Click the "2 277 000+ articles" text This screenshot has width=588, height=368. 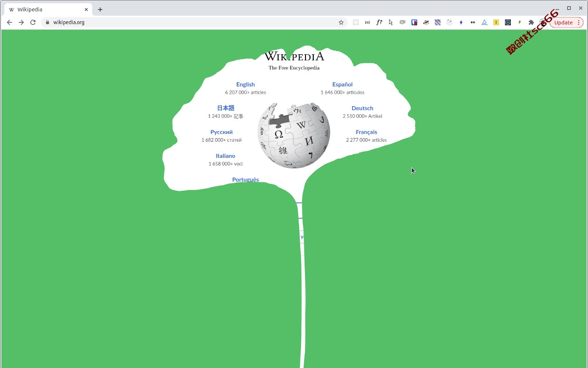(x=366, y=140)
